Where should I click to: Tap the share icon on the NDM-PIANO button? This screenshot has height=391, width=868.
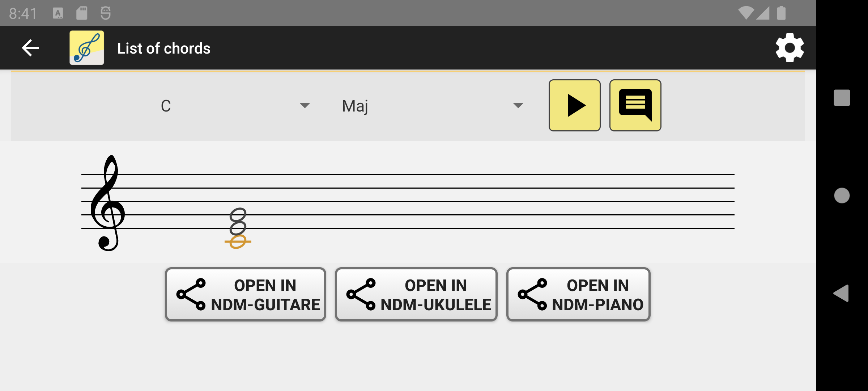tap(532, 294)
